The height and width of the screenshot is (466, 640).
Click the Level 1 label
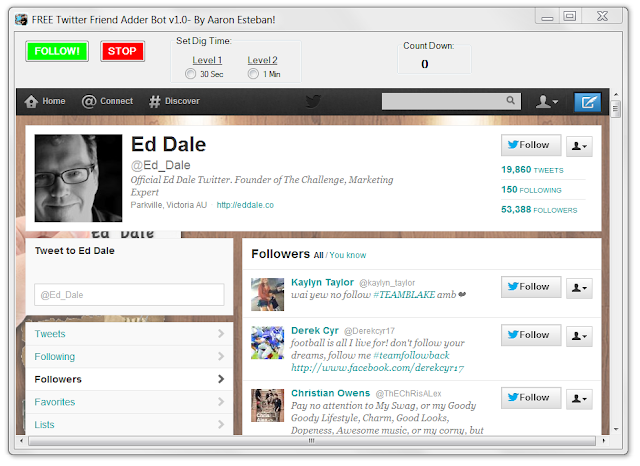coord(207,60)
